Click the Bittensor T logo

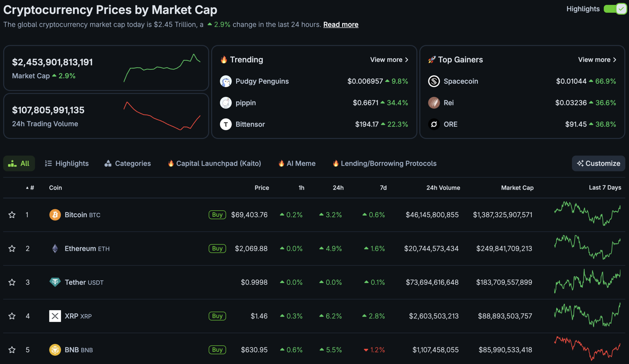point(226,124)
